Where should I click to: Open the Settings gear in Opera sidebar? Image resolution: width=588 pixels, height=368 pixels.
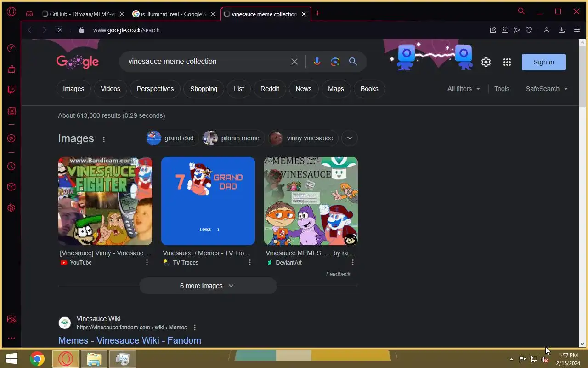[11, 207]
